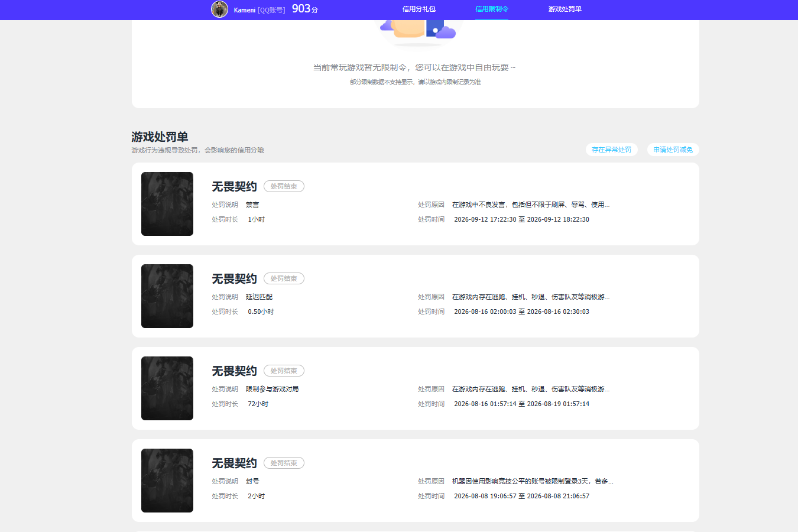Click the 903分 credit score

pos(305,9)
